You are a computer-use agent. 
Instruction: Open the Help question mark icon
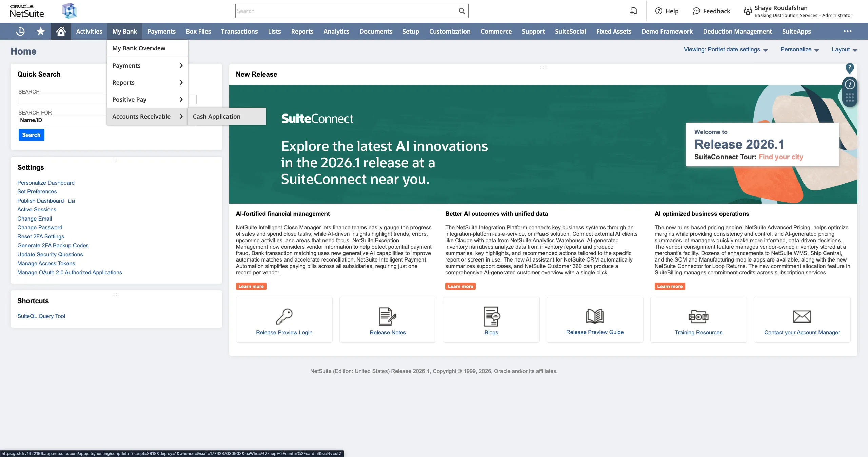click(658, 11)
